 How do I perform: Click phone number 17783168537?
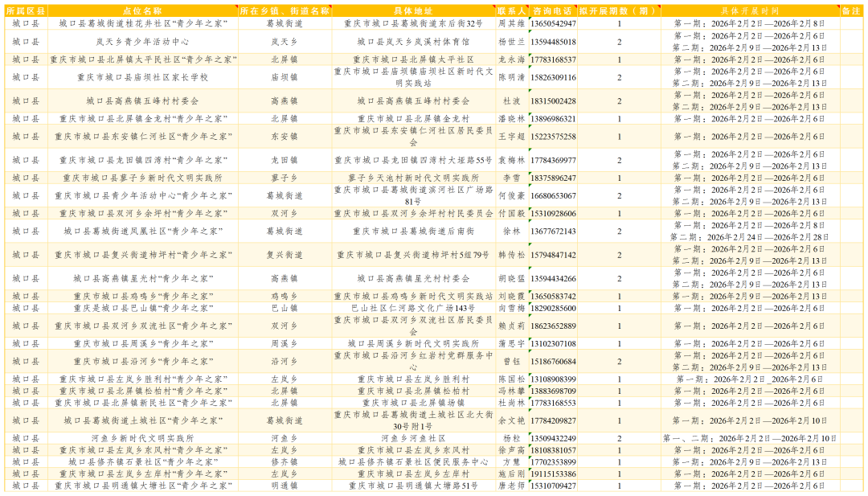point(553,59)
